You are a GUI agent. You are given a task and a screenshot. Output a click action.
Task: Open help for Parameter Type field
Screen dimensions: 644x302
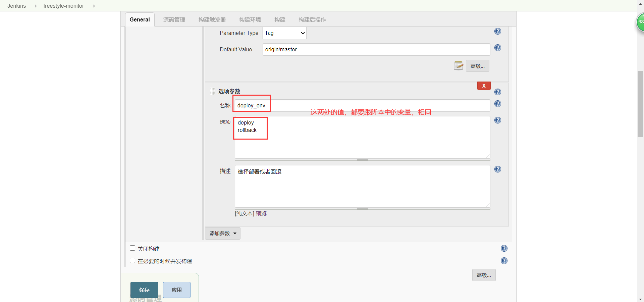pos(498,31)
